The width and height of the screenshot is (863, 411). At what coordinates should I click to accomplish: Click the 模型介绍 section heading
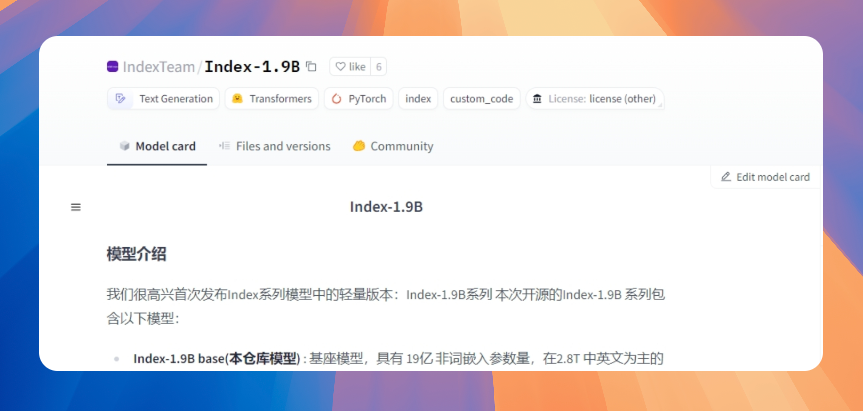[x=136, y=254]
